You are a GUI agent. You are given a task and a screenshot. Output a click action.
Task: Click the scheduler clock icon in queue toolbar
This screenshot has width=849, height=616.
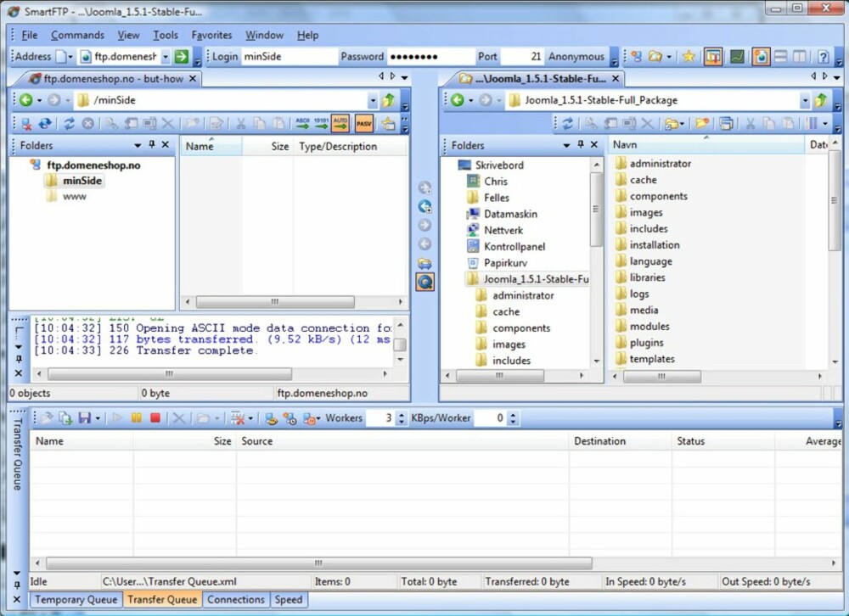coord(290,418)
